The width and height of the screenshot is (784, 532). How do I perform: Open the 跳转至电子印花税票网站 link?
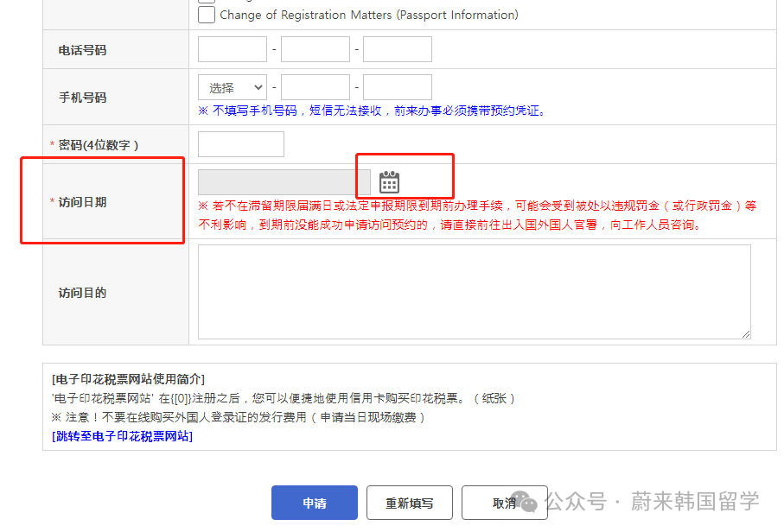[122, 436]
